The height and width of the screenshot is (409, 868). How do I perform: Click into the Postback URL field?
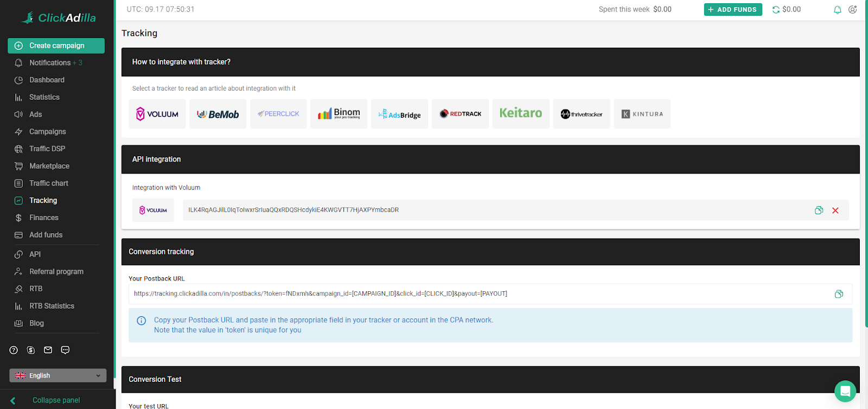tap(477, 294)
